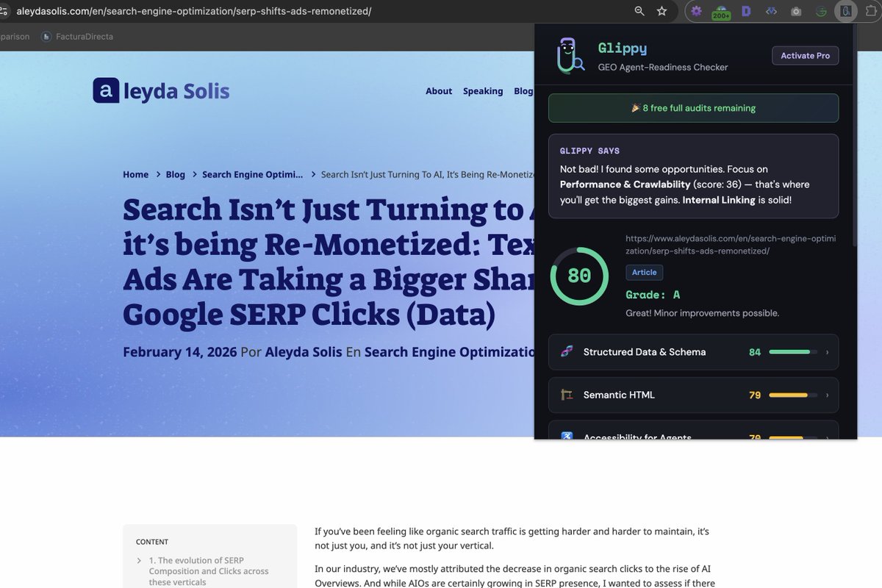882x588 pixels.
Task: Expand the Structured Data & Schema row chevron
Action: pos(827,352)
